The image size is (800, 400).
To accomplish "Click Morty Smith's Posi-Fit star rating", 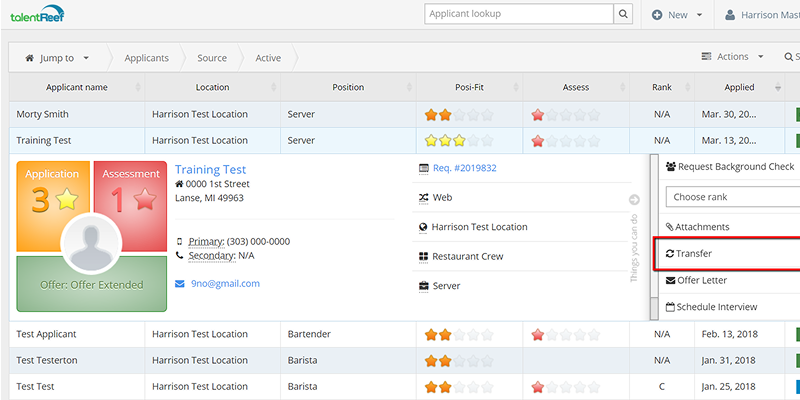I will pos(459,115).
